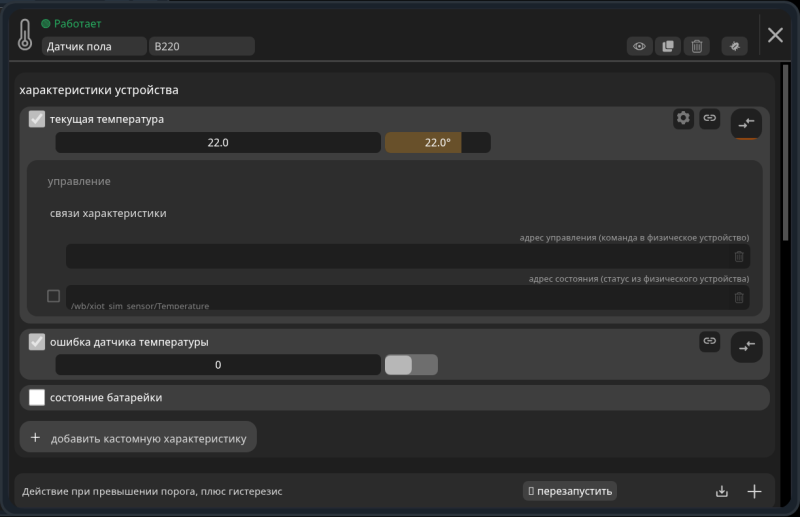Duplicate device with copy icon
This screenshot has height=517, width=800.
[668, 46]
